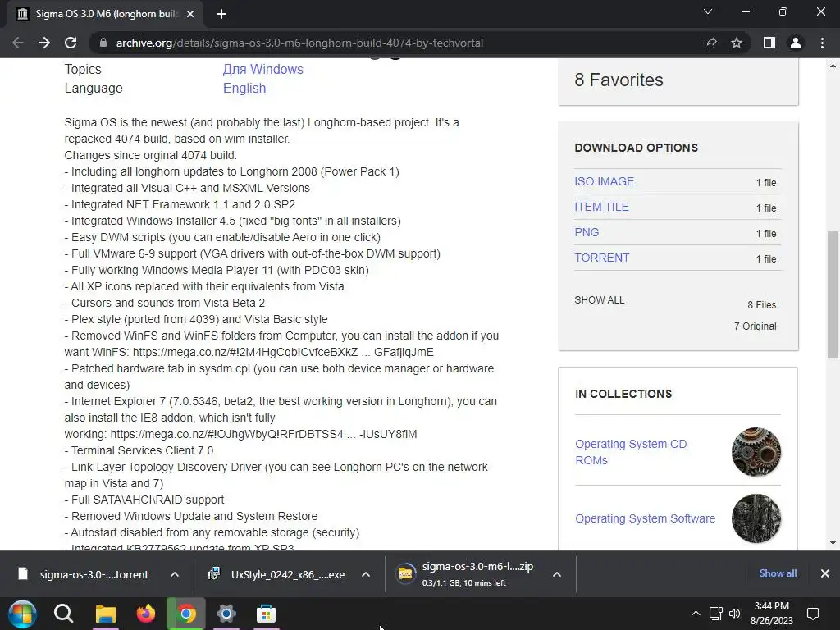This screenshot has height=630, width=840.
Task: Click the 7 Original files text
Action: (755, 326)
